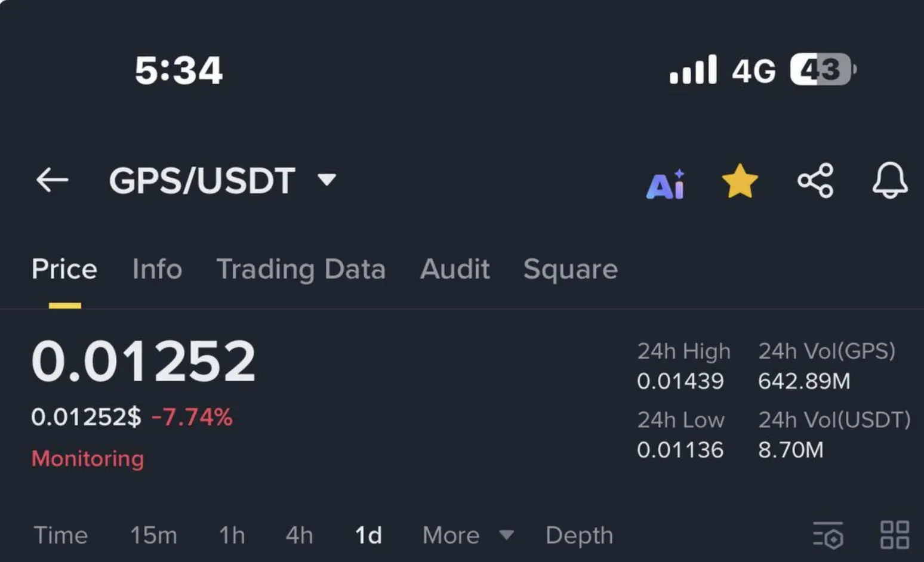Go to the Square tab
The image size is (924, 562).
[x=571, y=270]
